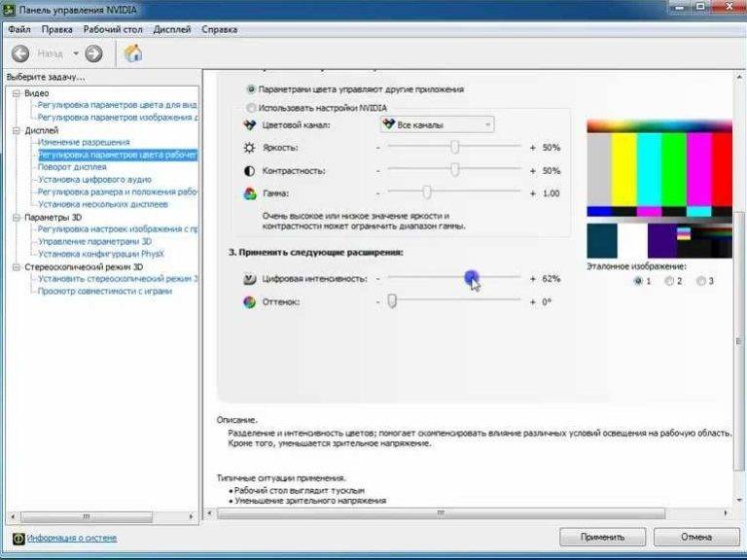This screenshot has height=560, width=747.
Task: Choose reference image 2 radio button
Action: (669, 281)
